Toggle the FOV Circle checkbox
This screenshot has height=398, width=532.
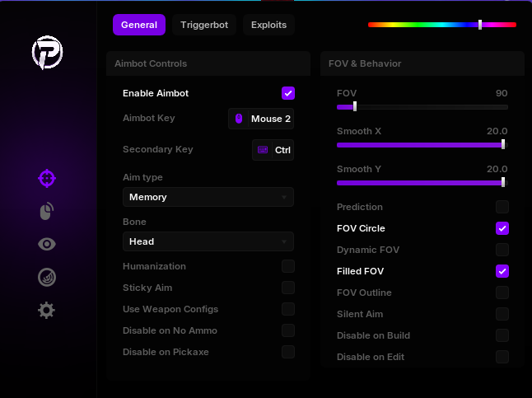click(x=502, y=228)
